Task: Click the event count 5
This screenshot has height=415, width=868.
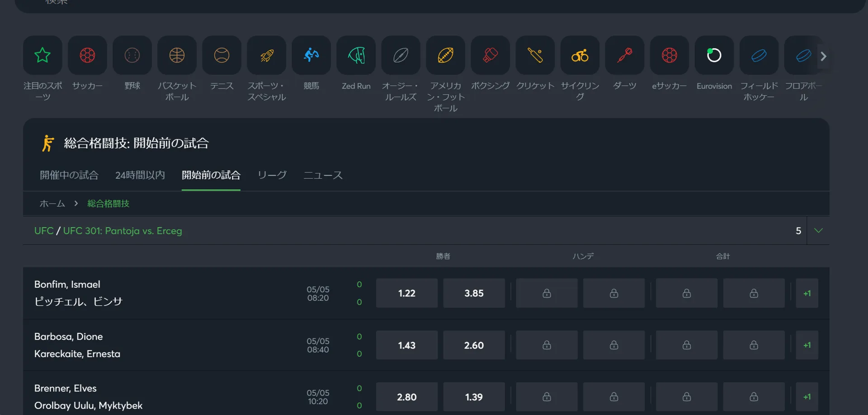Action: click(x=798, y=231)
